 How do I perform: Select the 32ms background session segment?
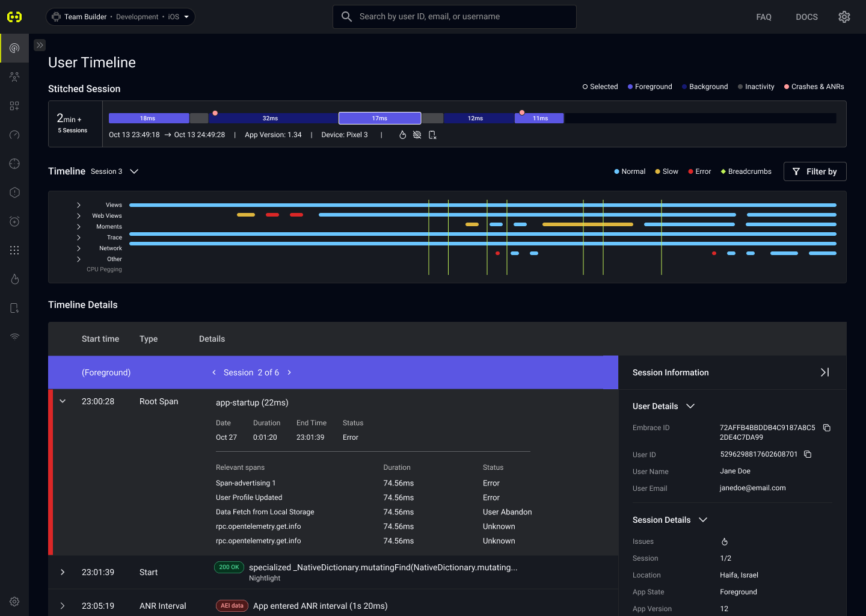coord(273,119)
